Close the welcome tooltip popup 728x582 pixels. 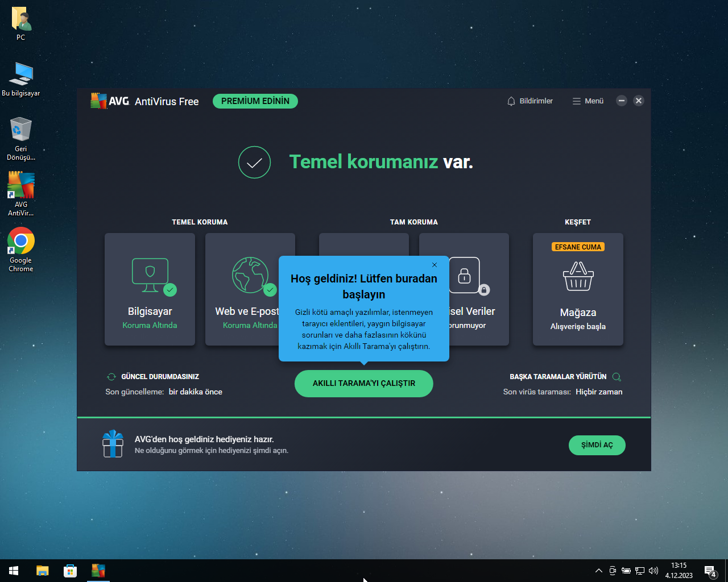coord(435,265)
